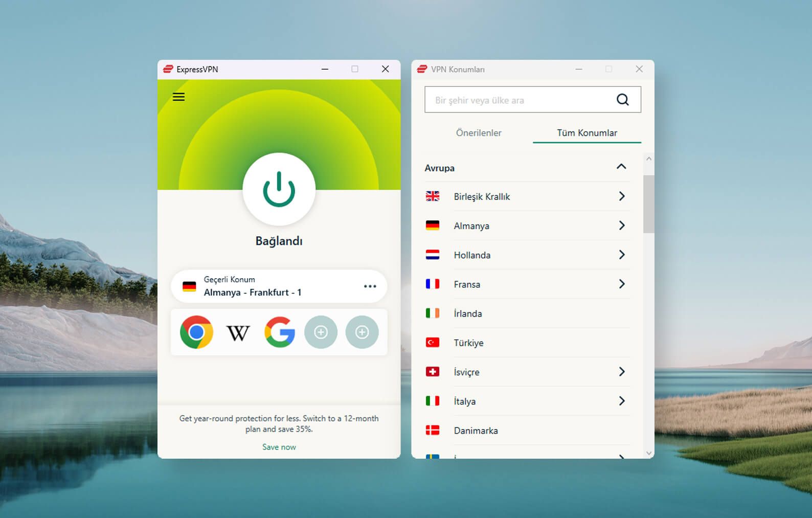Open the hamburger menu in ExpressVPN
This screenshot has width=812, height=518.
(178, 97)
